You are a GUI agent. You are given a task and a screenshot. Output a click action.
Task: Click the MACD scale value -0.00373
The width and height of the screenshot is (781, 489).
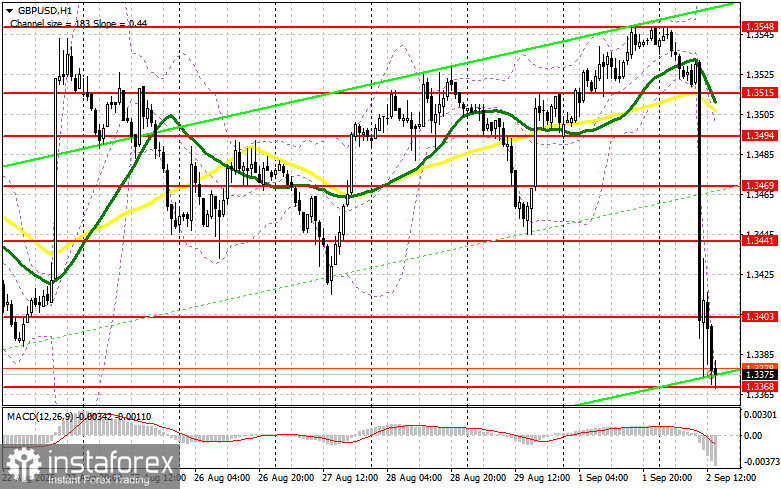(x=760, y=462)
